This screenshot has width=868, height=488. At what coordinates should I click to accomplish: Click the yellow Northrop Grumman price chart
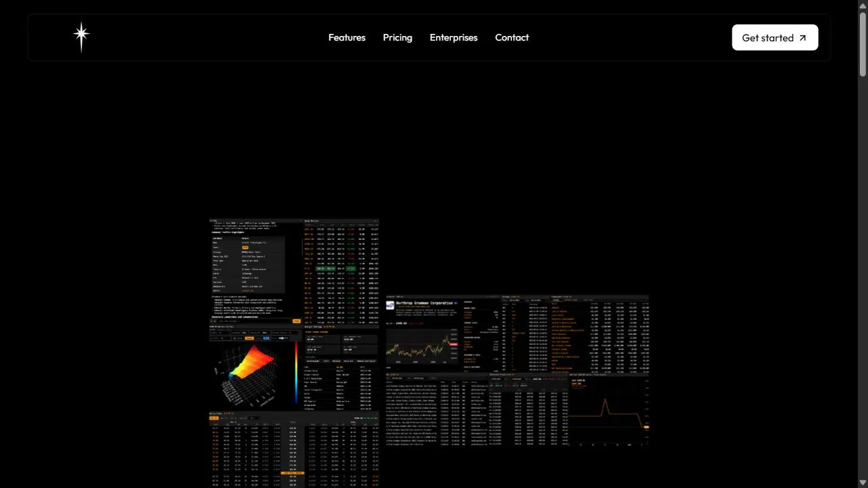tap(422, 346)
